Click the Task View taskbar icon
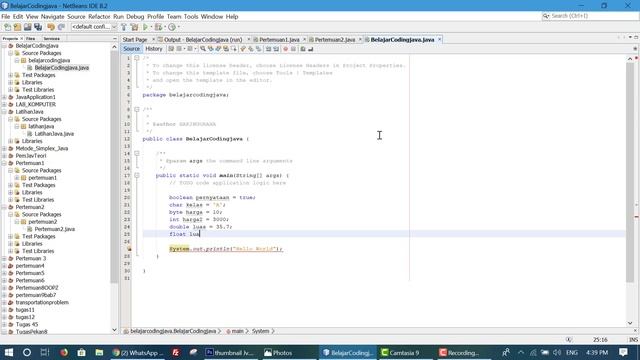This screenshot has height=360, width=640. [x=45, y=352]
